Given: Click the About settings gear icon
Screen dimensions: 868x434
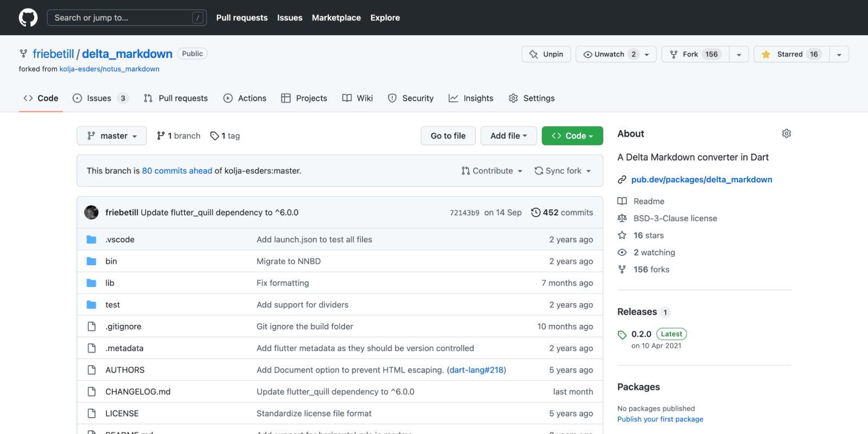Looking at the screenshot, I should (x=787, y=133).
